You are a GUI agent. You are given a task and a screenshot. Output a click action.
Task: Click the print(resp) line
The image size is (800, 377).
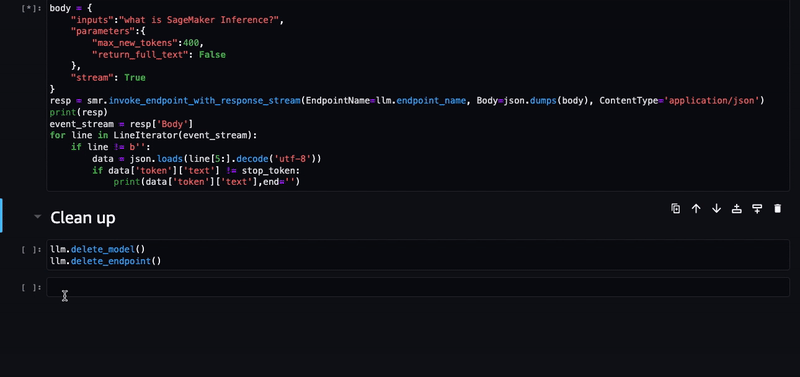point(79,112)
